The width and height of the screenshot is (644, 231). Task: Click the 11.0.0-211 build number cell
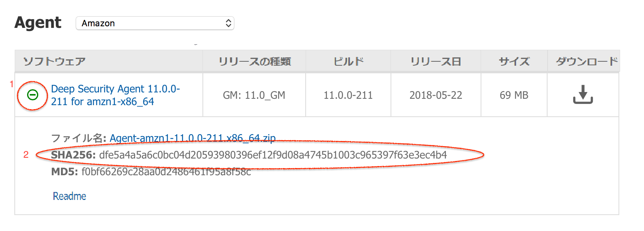(348, 95)
